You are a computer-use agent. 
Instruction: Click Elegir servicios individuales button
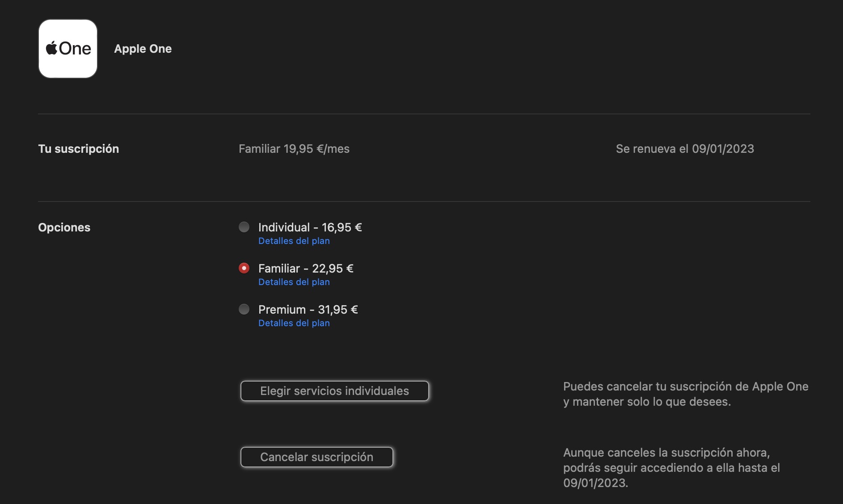335,391
